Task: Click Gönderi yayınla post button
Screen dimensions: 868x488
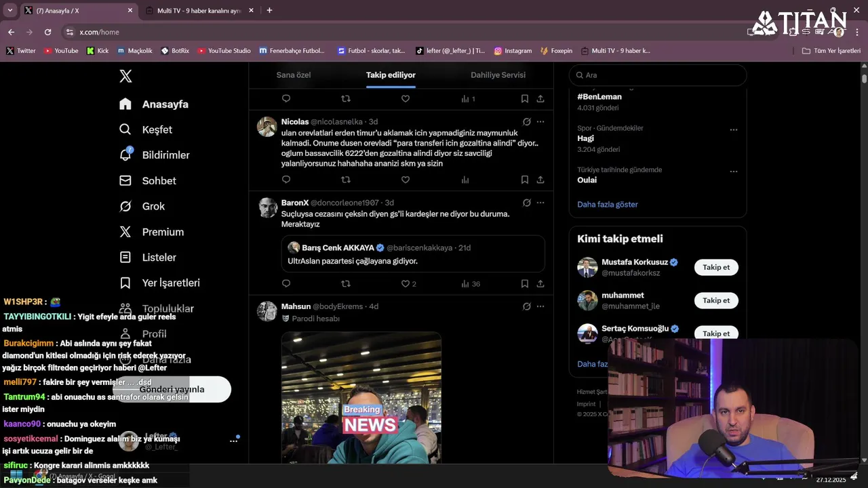Action: tap(172, 389)
